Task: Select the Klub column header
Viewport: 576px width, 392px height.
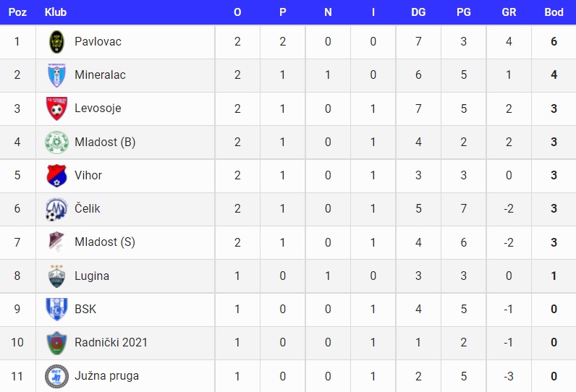Action: coord(56,12)
